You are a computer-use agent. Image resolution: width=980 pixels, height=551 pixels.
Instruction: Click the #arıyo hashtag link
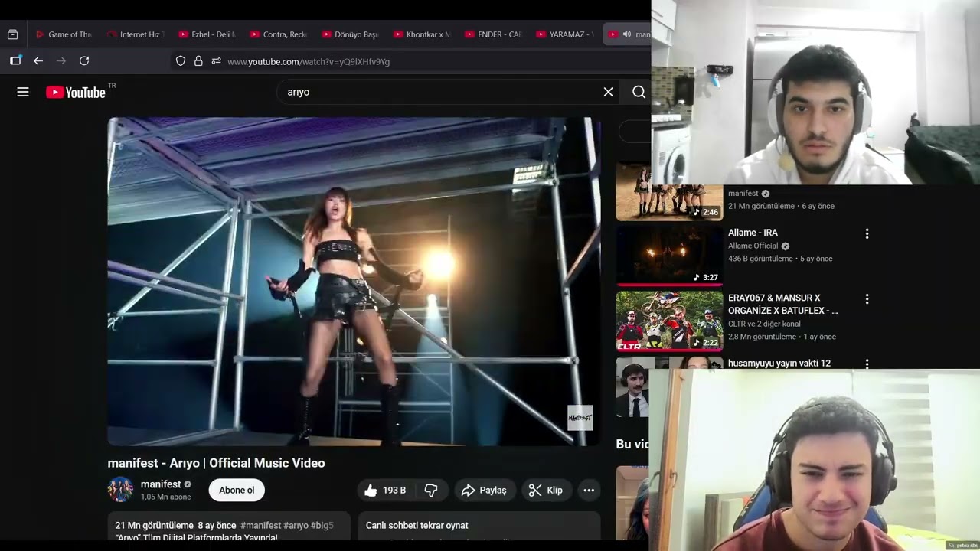[296, 526]
